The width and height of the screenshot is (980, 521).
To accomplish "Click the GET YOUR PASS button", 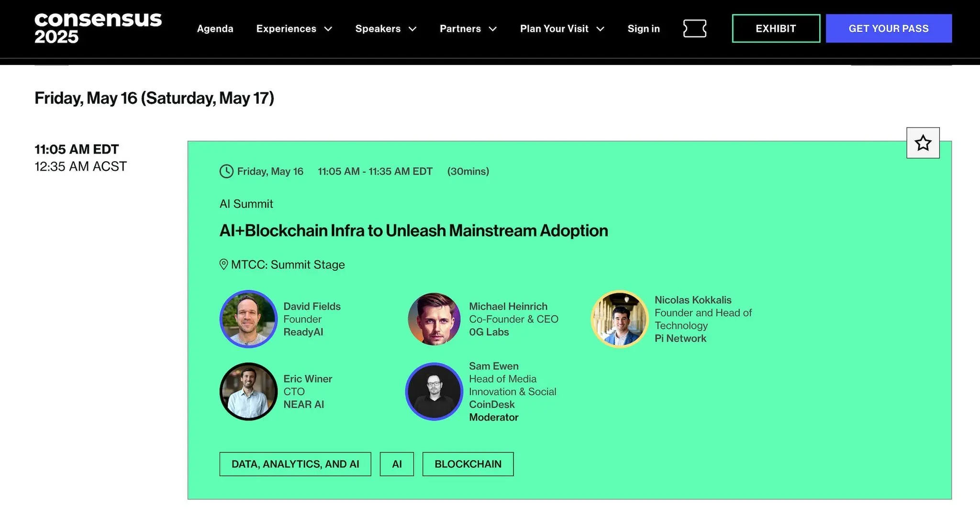I will point(889,29).
